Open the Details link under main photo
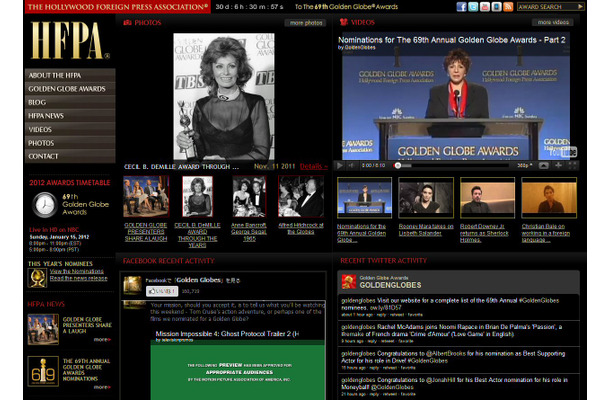 [x=313, y=167]
